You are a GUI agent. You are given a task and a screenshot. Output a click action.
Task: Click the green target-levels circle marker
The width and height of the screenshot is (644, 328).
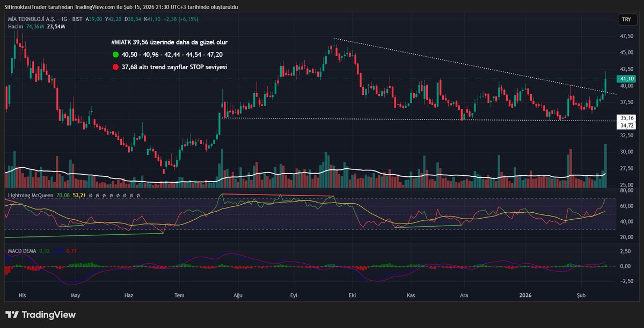tap(115, 54)
